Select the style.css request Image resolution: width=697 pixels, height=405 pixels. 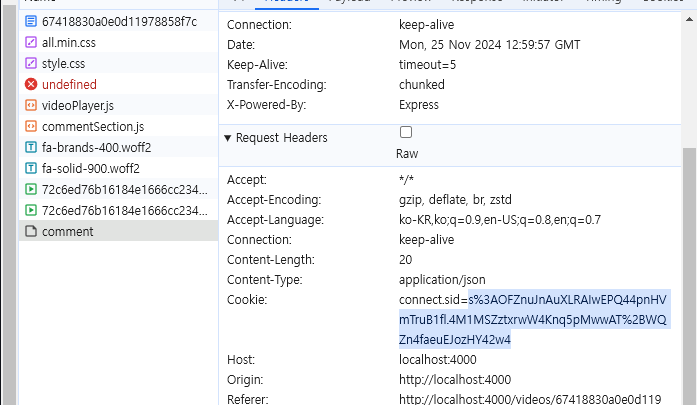118,63
